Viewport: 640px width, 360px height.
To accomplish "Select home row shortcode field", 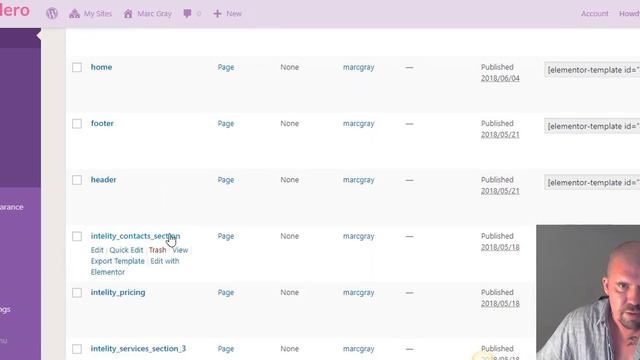I will [592, 70].
